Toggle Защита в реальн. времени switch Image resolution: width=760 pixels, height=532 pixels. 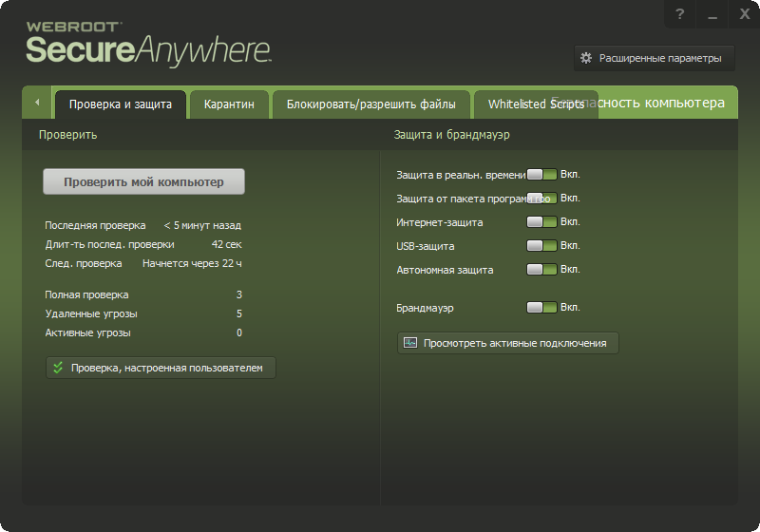(541, 175)
